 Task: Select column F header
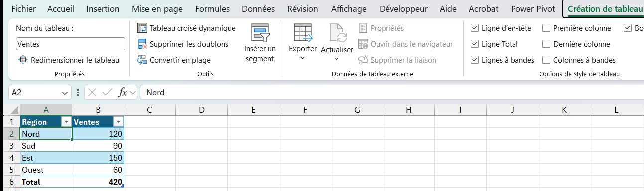tap(305, 110)
